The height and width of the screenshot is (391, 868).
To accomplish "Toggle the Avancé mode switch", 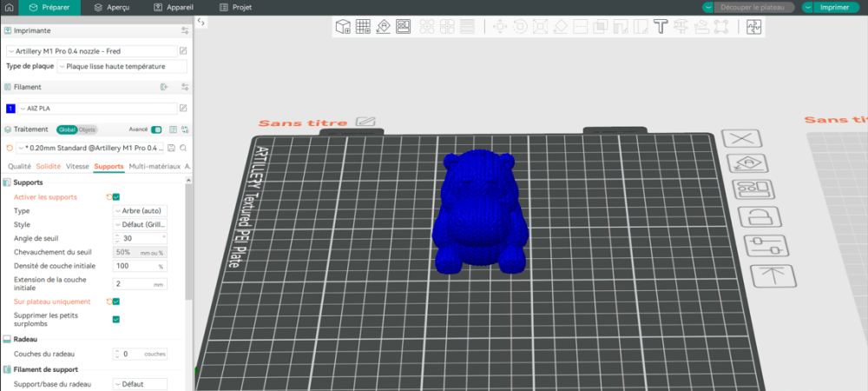I will point(156,129).
